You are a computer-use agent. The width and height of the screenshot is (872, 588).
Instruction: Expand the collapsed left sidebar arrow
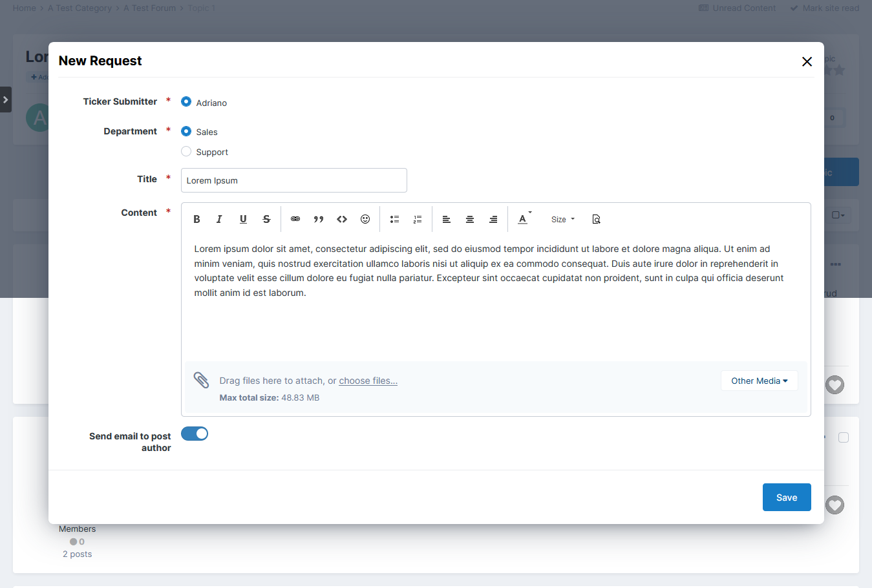[x=6, y=100]
